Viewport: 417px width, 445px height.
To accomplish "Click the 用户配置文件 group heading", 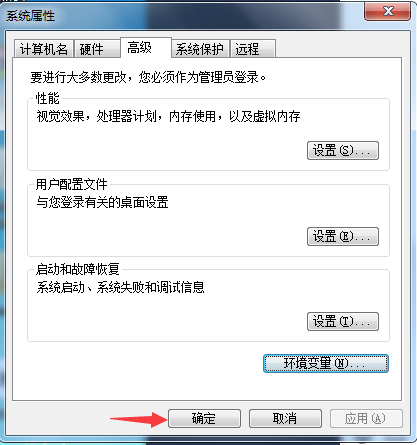I will [x=72, y=184].
